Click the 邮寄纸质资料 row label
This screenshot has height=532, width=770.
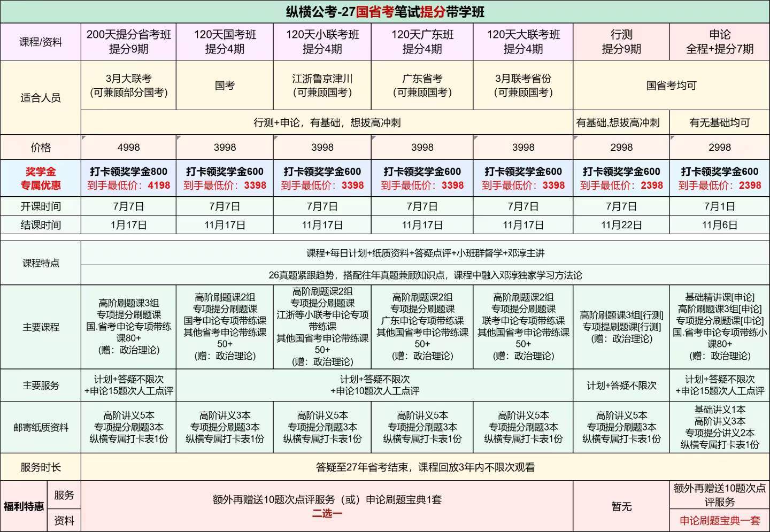41,427
